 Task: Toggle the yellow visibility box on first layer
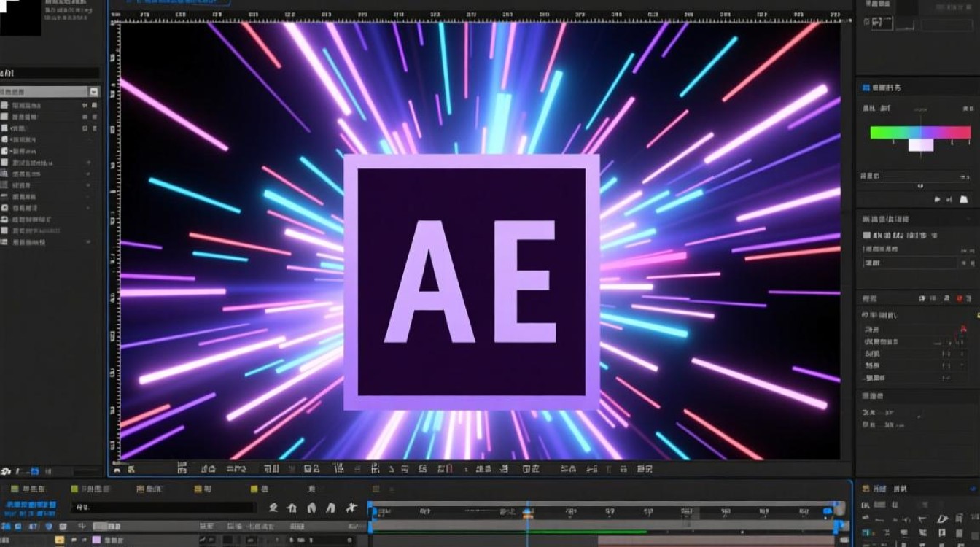pos(60,540)
